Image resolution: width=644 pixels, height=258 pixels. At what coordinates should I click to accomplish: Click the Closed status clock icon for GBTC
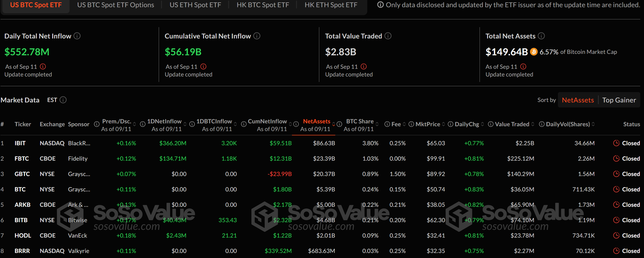coord(616,174)
